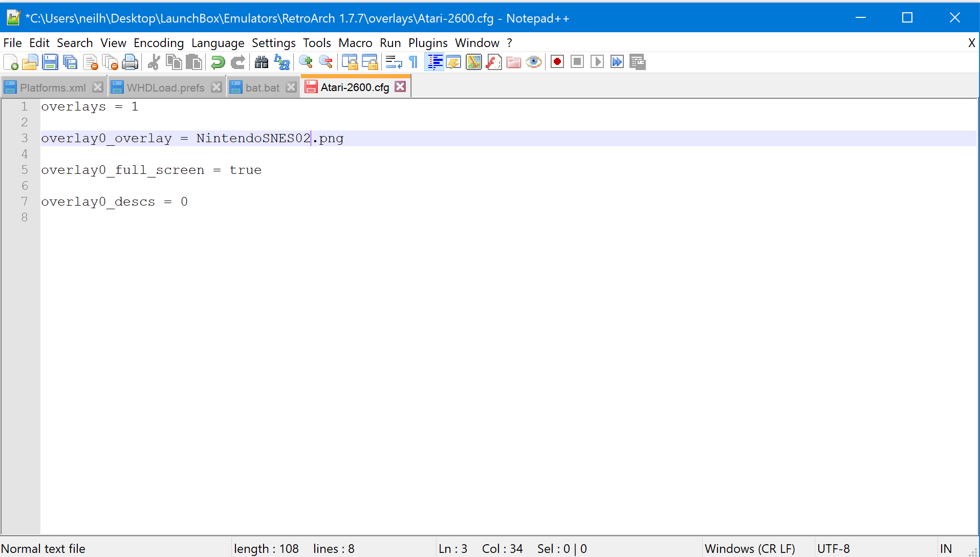Select the Atari-2600.cfg tab
980x557 pixels.
[355, 87]
